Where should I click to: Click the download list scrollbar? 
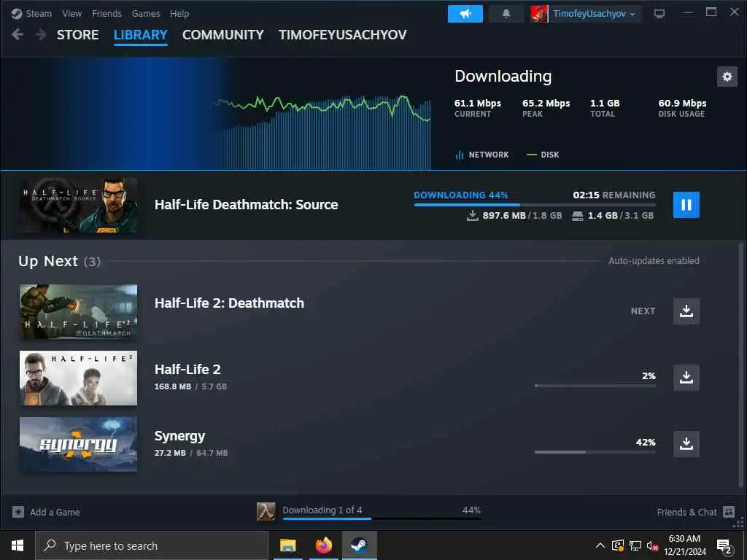coord(741,367)
